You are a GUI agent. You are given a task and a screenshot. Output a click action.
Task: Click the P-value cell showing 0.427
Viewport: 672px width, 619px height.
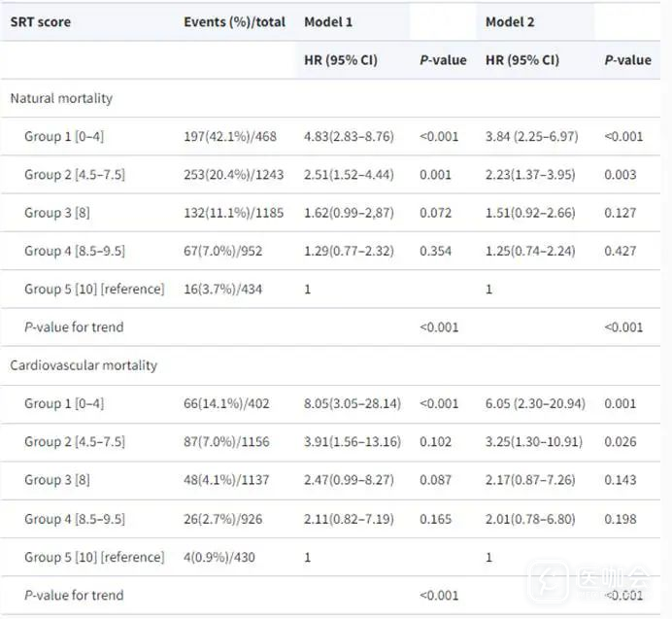621,251
